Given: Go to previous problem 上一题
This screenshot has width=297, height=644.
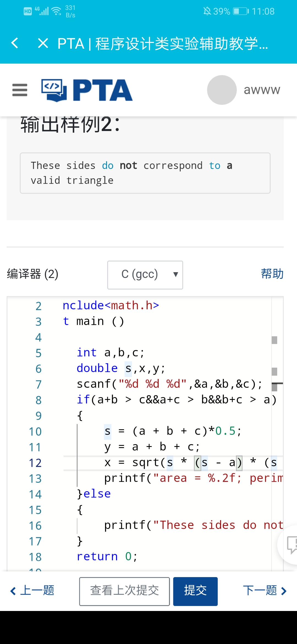Looking at the screenshot, I should [32, 591].
